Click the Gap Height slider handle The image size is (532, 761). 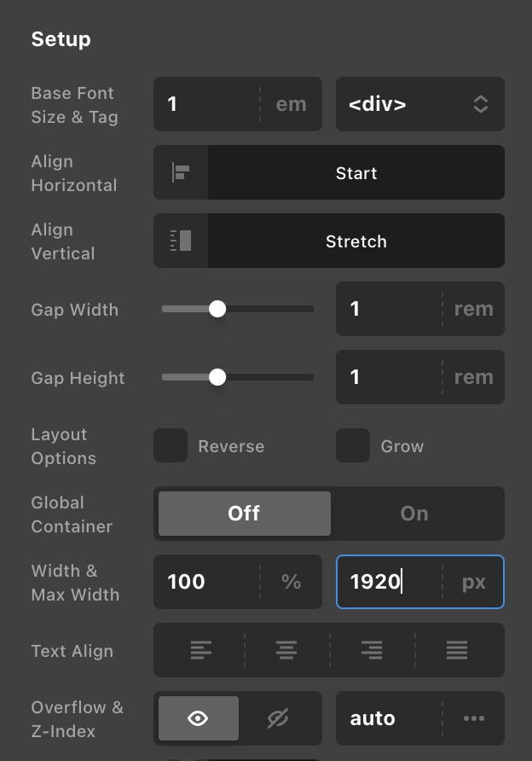(217, 377)
